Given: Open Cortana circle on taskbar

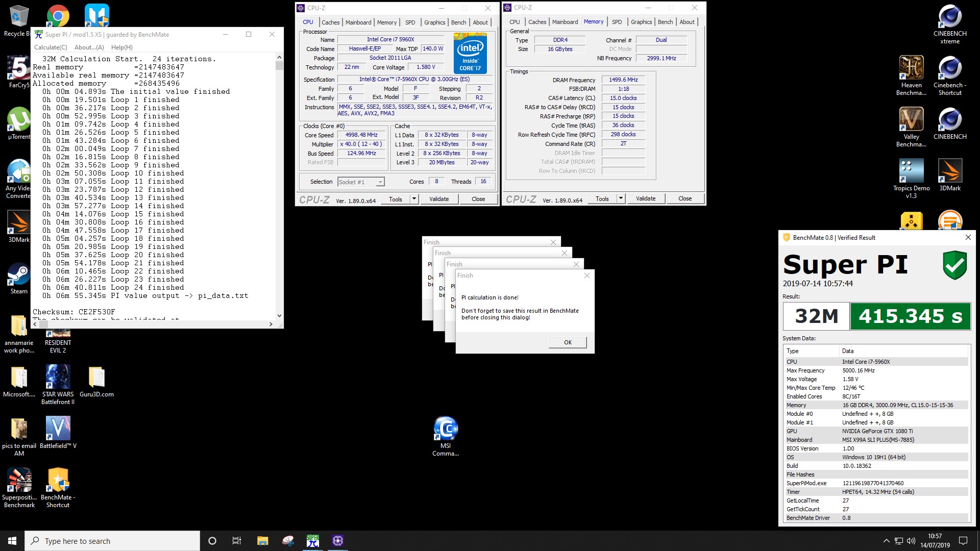Looking at the screenshot, I should pyautogui.click(x=212, y=541).
